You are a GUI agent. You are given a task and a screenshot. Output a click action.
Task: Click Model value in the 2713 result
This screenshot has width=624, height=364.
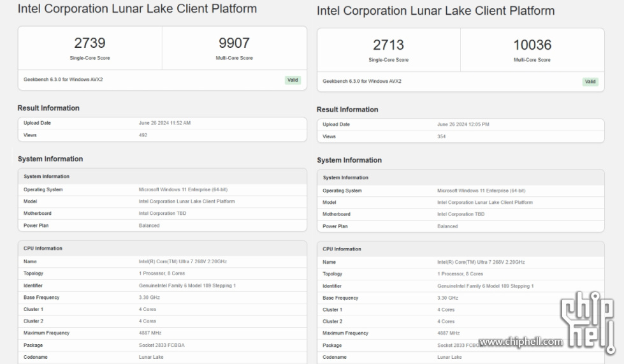(484, 203)
